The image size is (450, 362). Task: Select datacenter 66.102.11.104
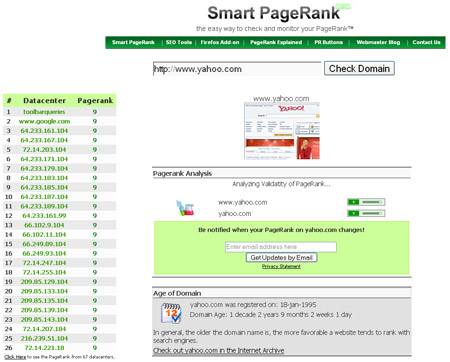[44, 235]
